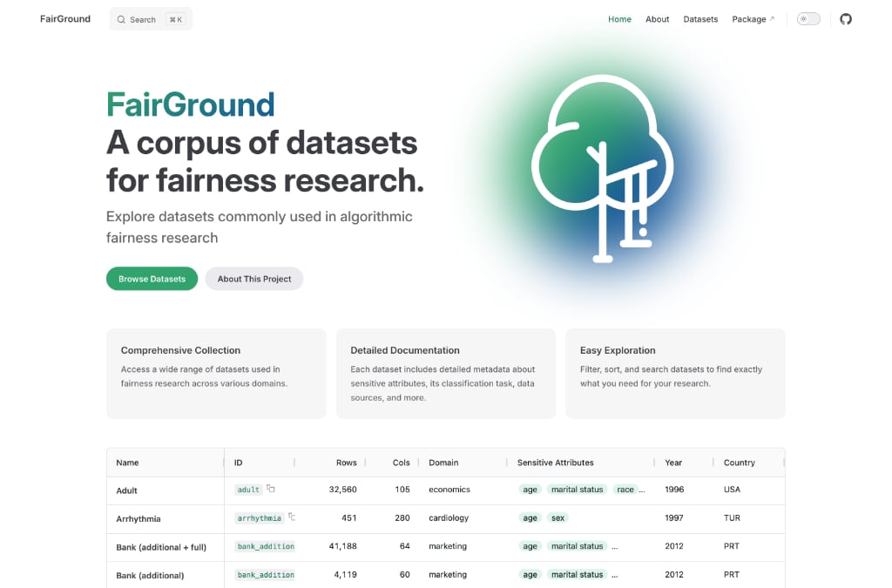Go to the About nav item

(657, 19)
